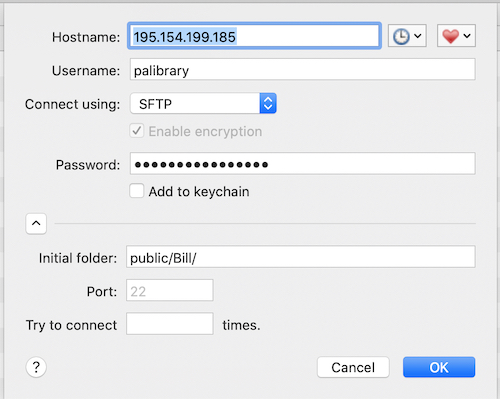Click the Initial folder: label
The width and height of the screenshot is (500, 399).
point(78,258)
